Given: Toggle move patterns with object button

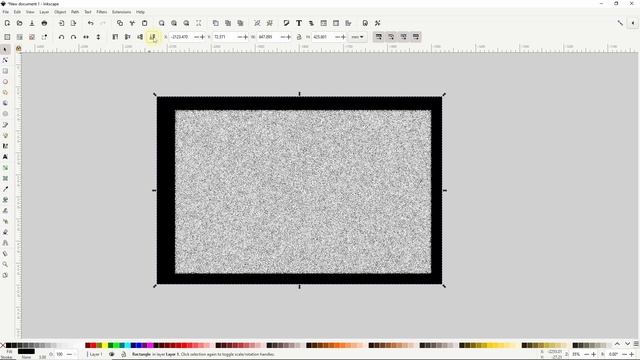Looking at the screenshot, I should click(416, 37).
